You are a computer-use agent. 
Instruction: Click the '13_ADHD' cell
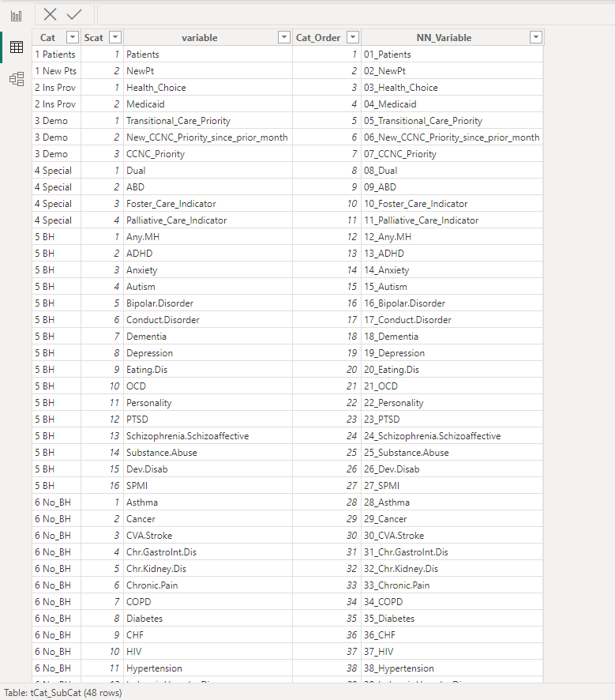(x=452, y=254)
